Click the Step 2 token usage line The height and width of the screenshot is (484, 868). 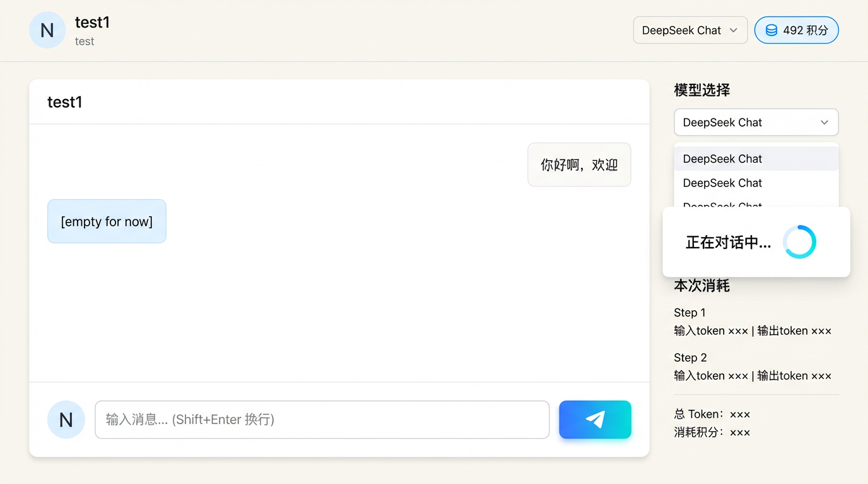(753, 376)
